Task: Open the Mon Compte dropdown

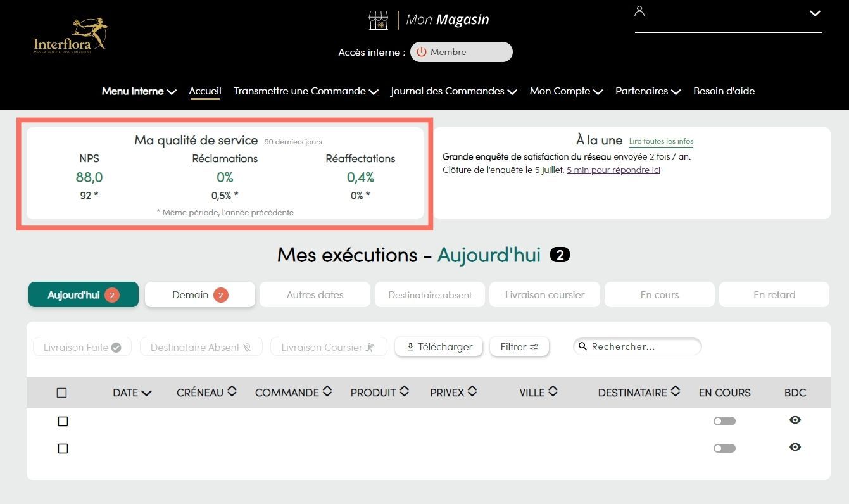Action: 566,91
